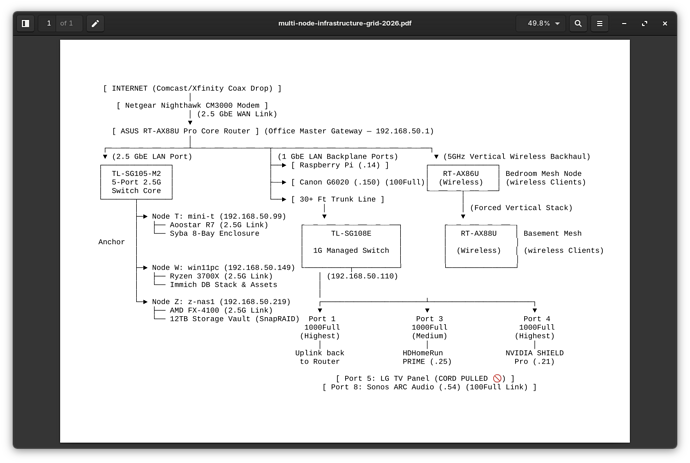The width and height of the screenshot is (690, 463).
Task: Click Node T: mini-t (192.168.50.99)
Action: click(x=219, y=217)
